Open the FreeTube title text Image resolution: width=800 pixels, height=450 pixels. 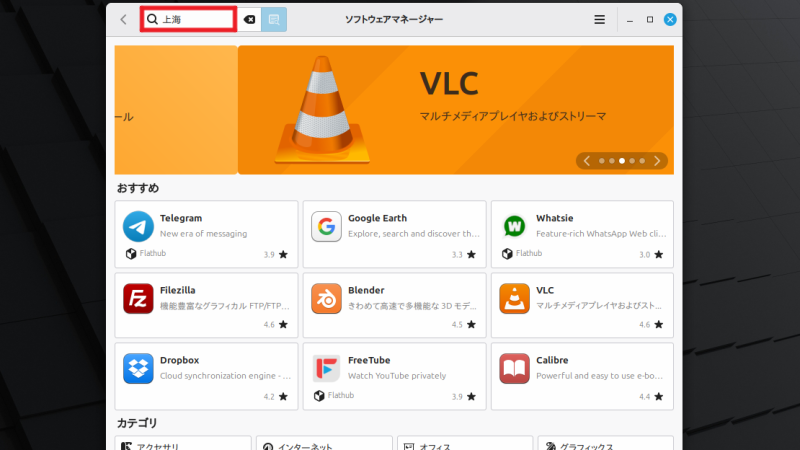pyautogui.click(x=369, y=360)
